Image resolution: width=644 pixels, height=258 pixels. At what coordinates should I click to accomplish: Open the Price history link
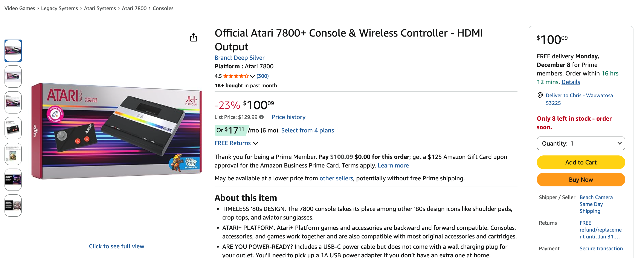288,117
